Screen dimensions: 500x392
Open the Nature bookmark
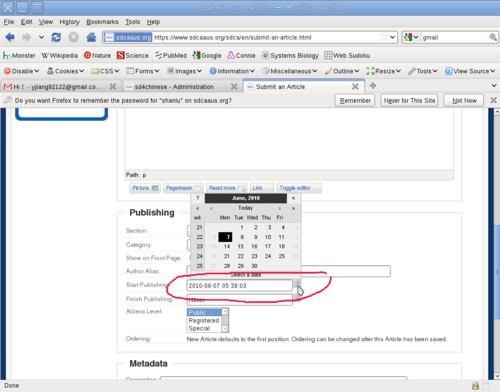point(97,55)
